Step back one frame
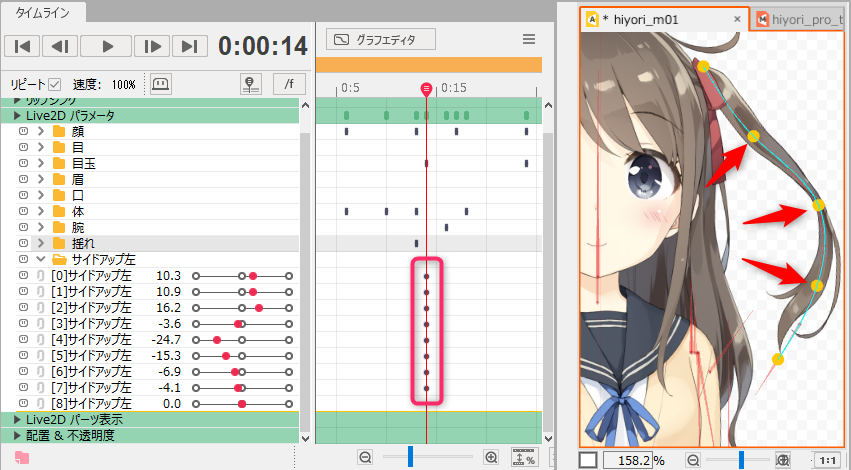This screenshot has width=851, height=470. pos(60,46)
